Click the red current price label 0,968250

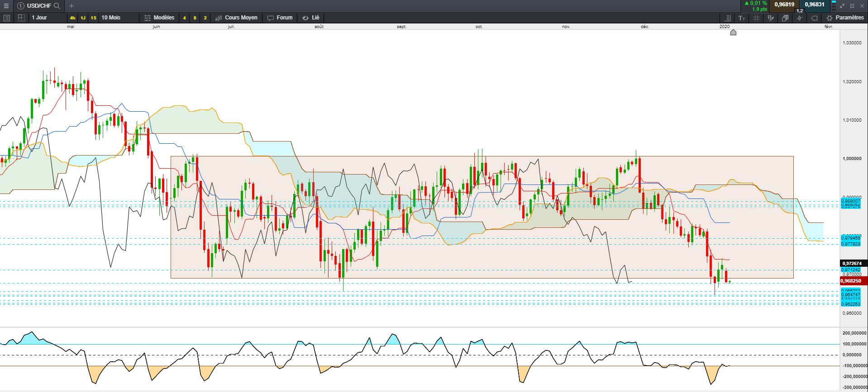click(x=854, y=281)
